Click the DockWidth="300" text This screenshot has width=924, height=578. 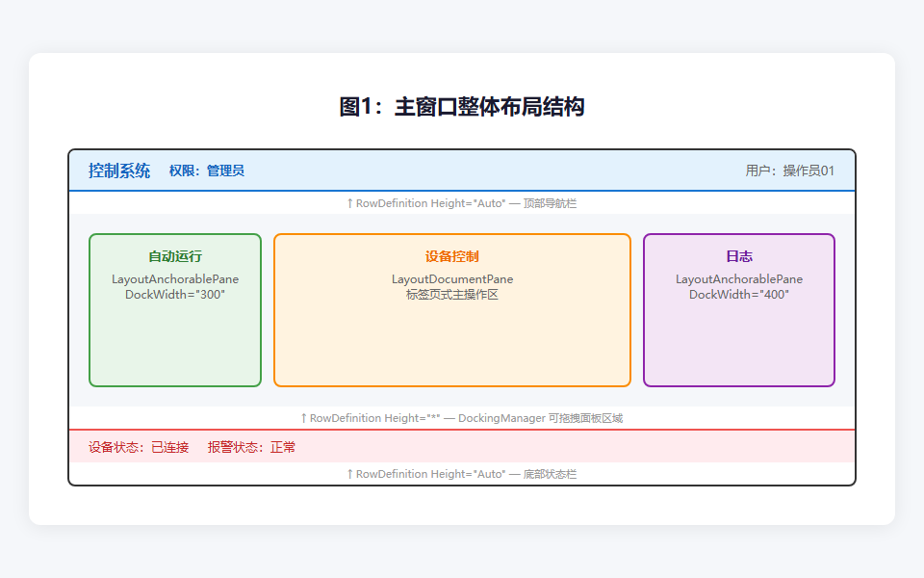click(x=175, y=295)
